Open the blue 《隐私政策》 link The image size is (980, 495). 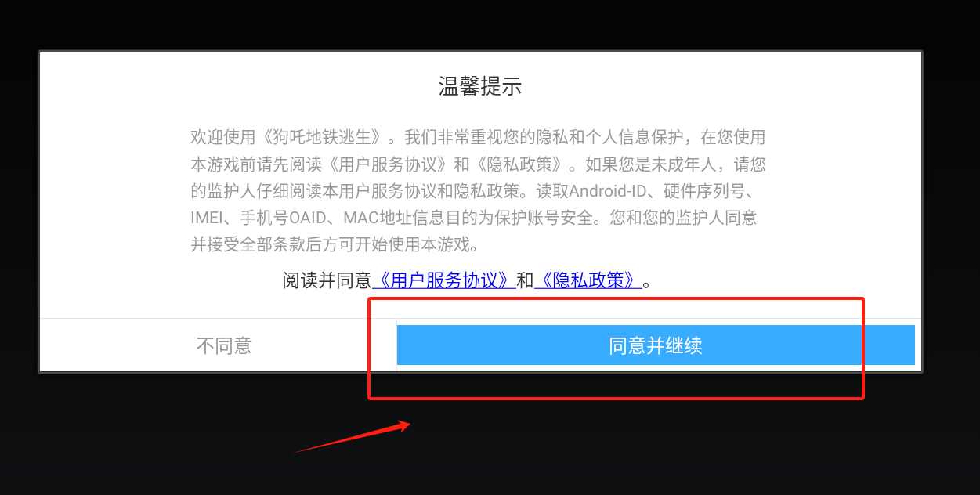588,280
